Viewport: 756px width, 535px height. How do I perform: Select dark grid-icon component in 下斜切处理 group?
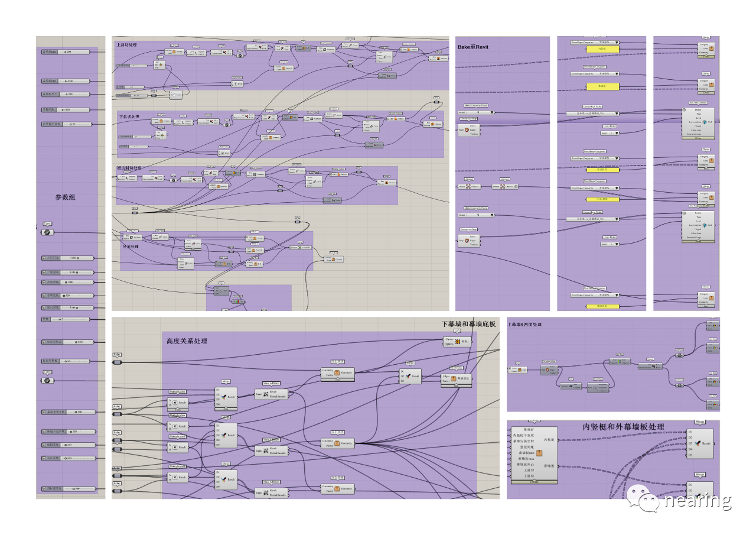pos(290,118)
